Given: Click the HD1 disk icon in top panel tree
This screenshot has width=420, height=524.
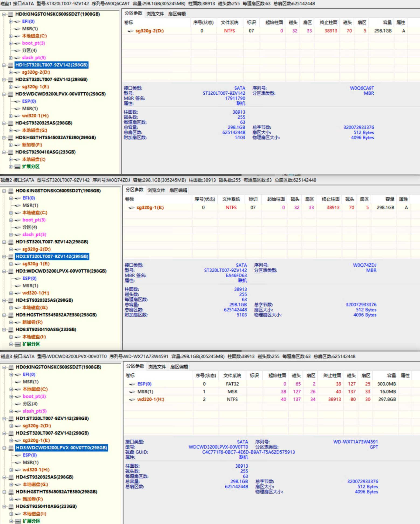Looking at the screenshot, I should pyautogui.click(x=11, y=65).
